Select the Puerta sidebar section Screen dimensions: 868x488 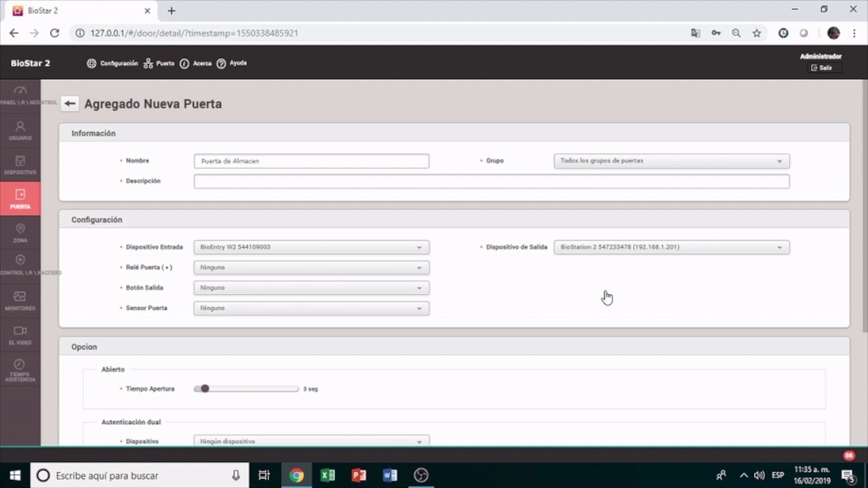[20, 199]
